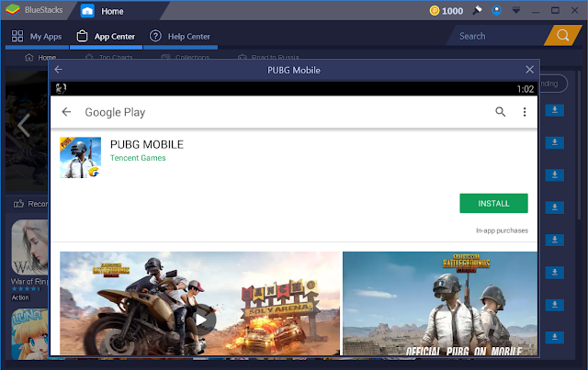Click the PUBG MOBILE app icon
The height and width of the screenshot is (370, 588).
(x=80, y=157)
